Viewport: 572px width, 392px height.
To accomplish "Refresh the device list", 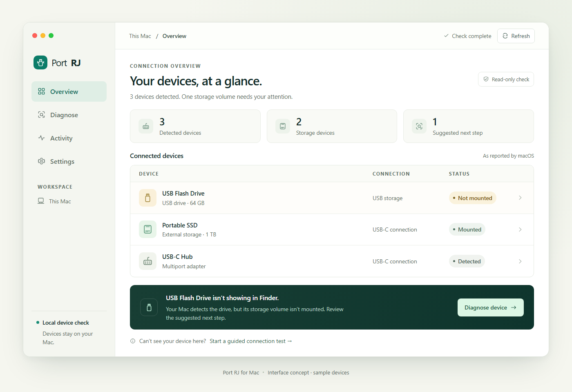I will click(x=516, y=36).
